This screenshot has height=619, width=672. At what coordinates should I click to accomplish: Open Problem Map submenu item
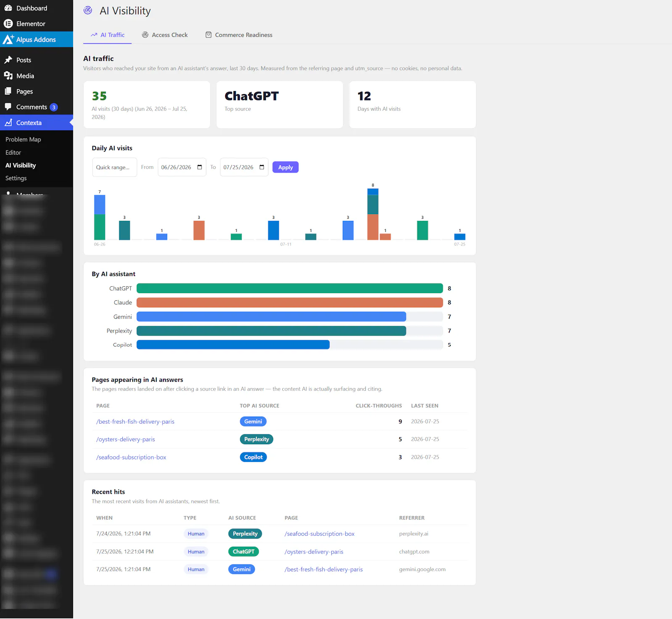click(23, 139)
